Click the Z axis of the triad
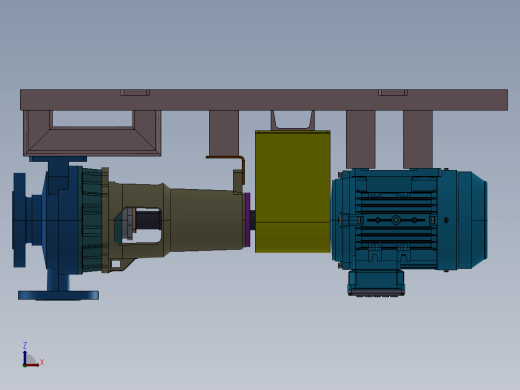Image resolution: width=520 pixels, height=390 pixels. [x=25, y=357]
